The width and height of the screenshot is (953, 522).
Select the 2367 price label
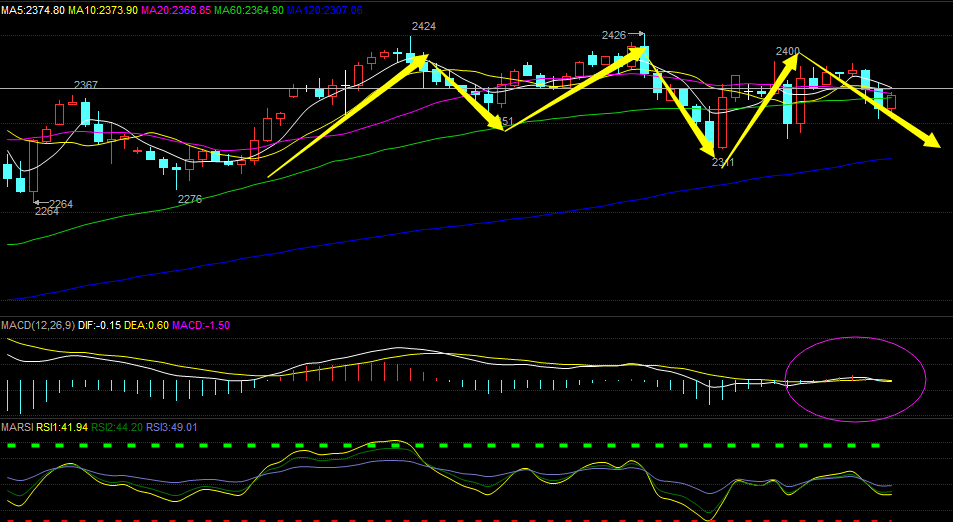click(85, 86)
